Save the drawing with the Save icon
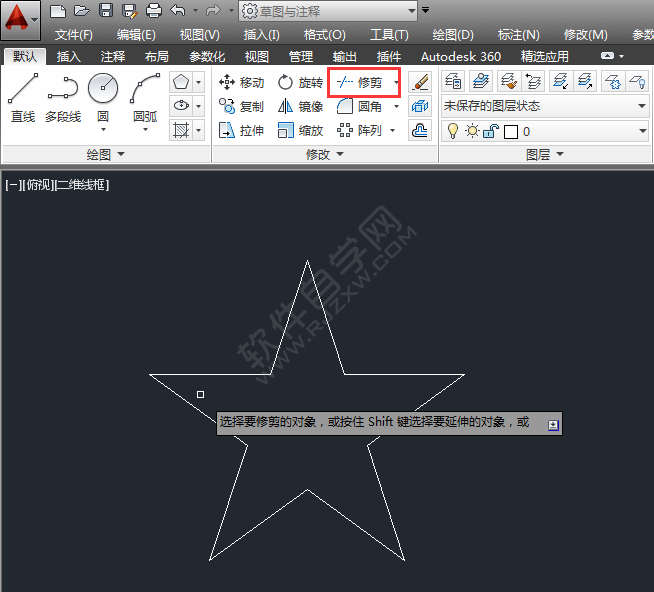This screenshot has height=592, width=654. (x=106, y=10)
